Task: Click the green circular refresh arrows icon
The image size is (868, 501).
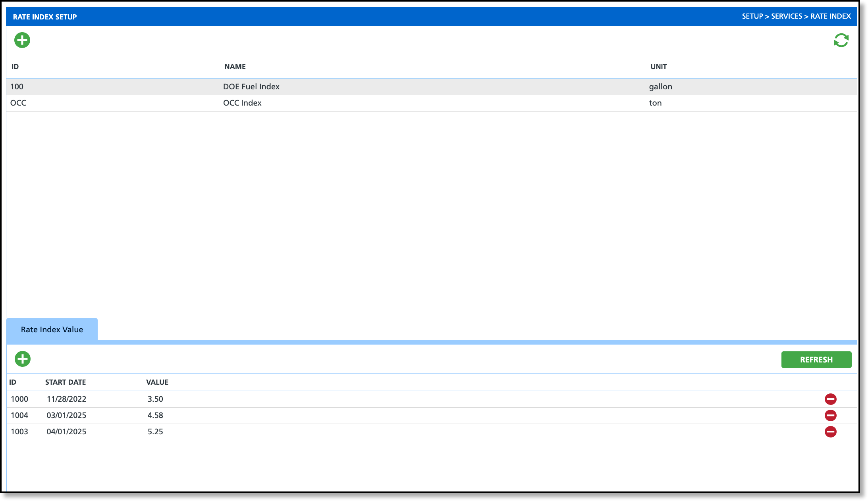Action: (x=841, y=40)
